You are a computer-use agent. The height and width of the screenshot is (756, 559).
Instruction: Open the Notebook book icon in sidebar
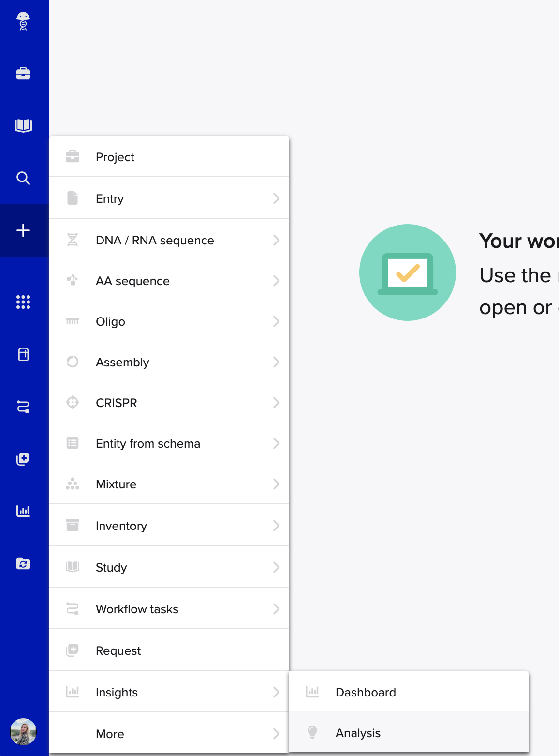point(23,126)
